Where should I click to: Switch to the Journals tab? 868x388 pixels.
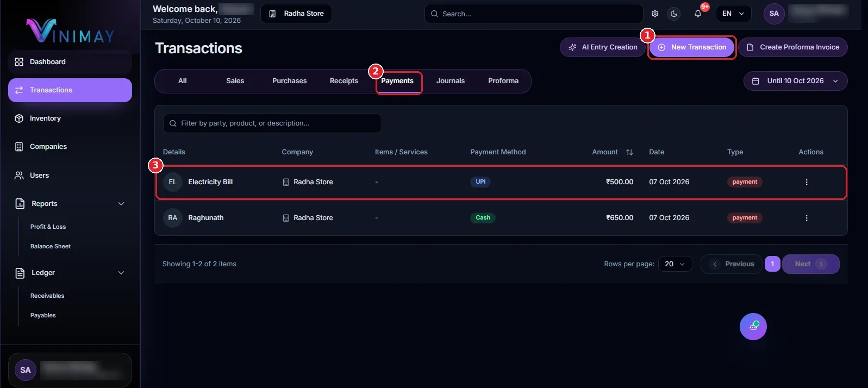451,81
